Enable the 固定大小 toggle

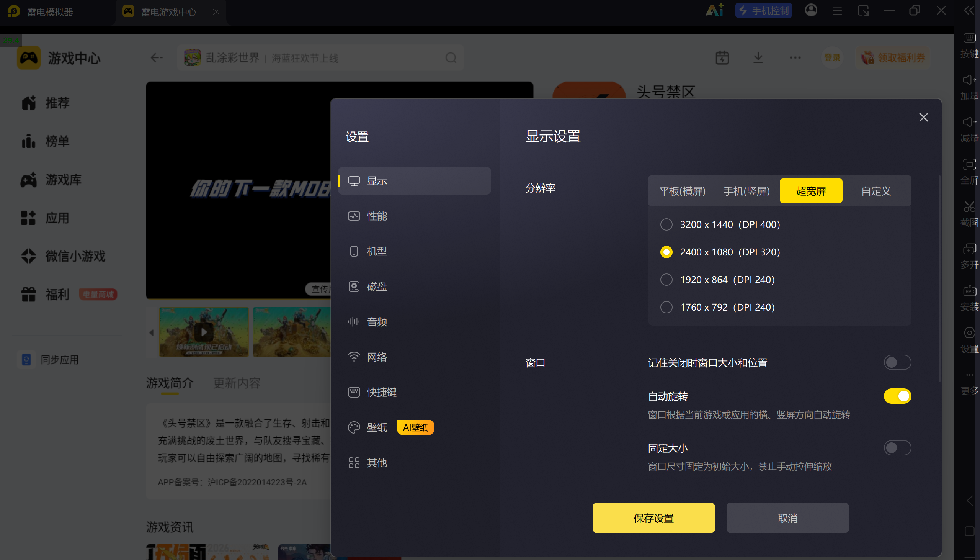click(897, 448)
